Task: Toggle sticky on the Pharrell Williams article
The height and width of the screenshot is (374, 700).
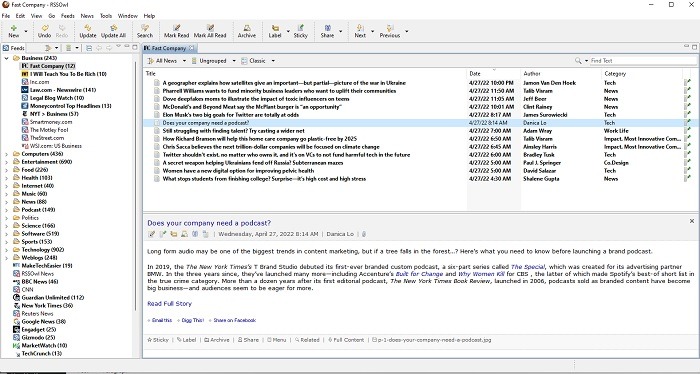Action: click(687, 91)
